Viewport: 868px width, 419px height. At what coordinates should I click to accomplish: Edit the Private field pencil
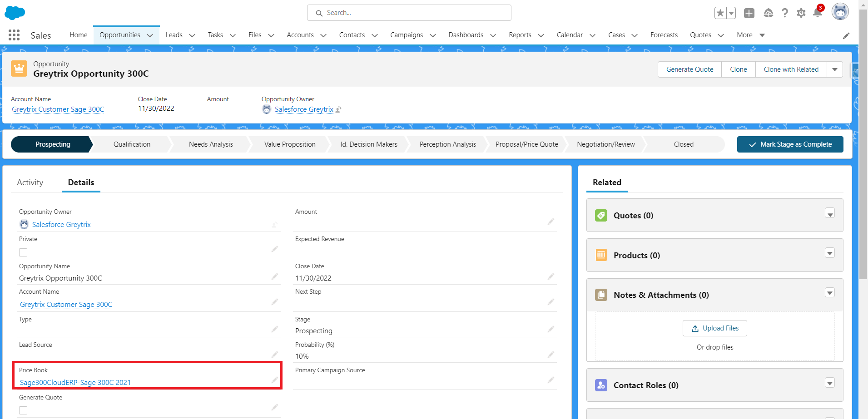(x=275, y=249)
